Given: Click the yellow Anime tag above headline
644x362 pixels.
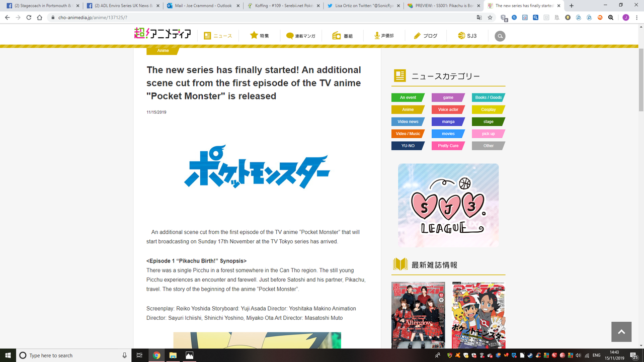Looking at the screenshot, I should click(163, 51).
